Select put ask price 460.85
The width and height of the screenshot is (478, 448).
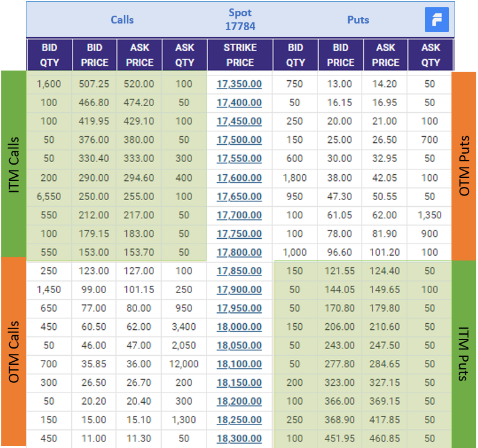point(384,438)
